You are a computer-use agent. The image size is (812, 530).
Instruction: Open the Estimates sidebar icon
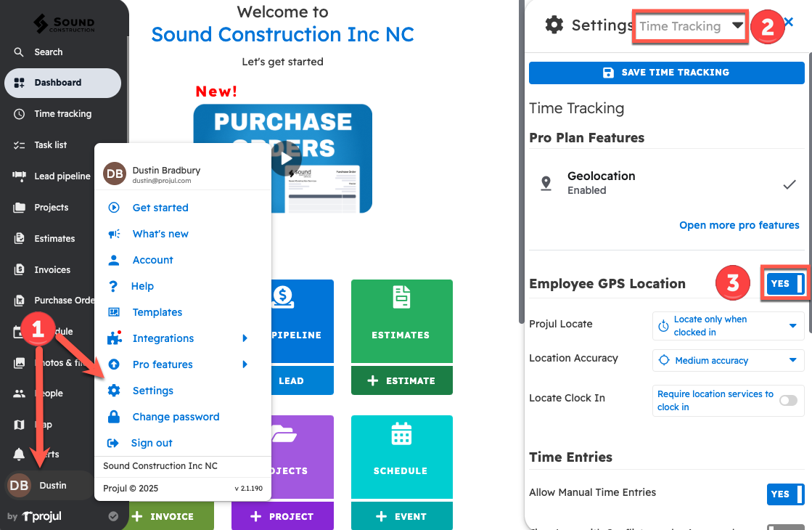(20, 239)
